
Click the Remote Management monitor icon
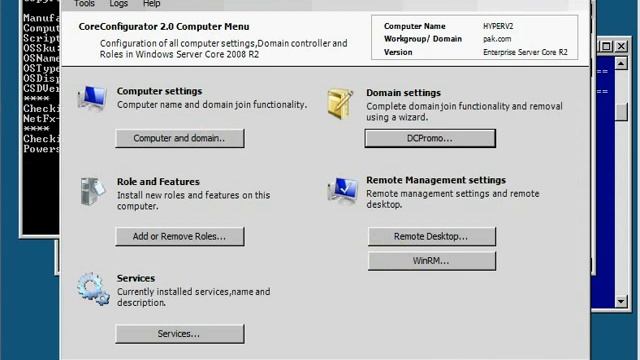tap(343, 190)
